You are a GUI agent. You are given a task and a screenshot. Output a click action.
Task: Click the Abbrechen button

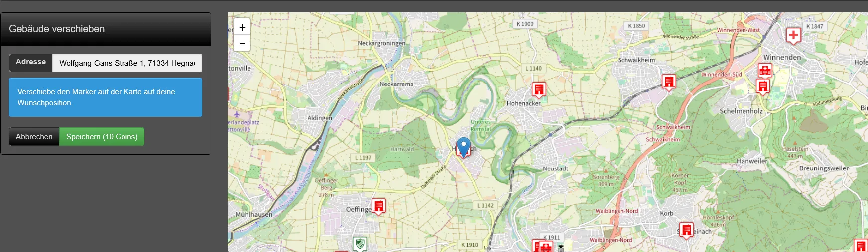[34, 137]
